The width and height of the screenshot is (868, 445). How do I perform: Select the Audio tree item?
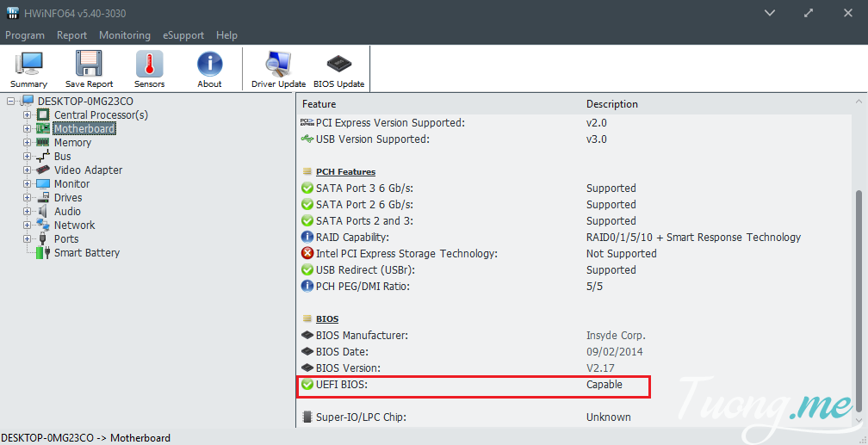[67, 212]
